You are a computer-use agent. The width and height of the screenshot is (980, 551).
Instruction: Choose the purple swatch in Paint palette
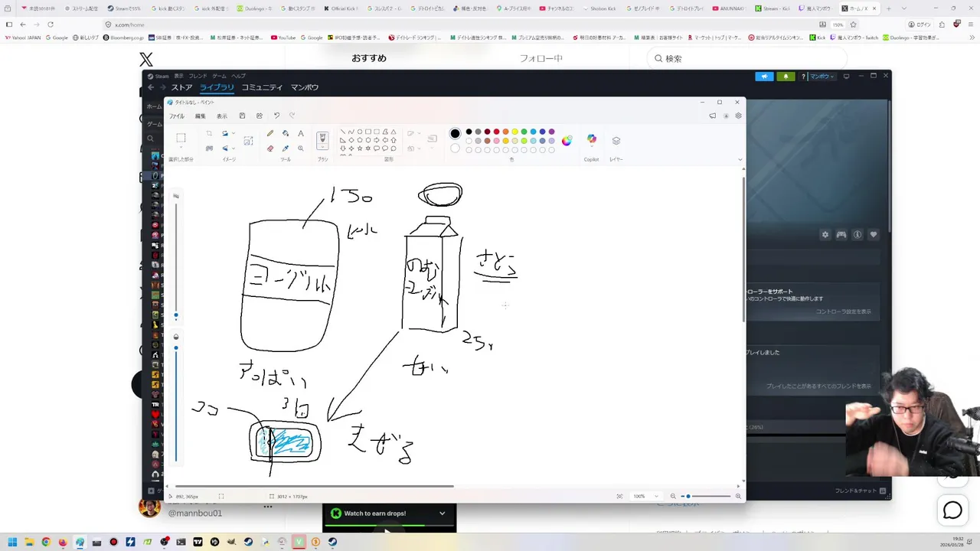551,132
